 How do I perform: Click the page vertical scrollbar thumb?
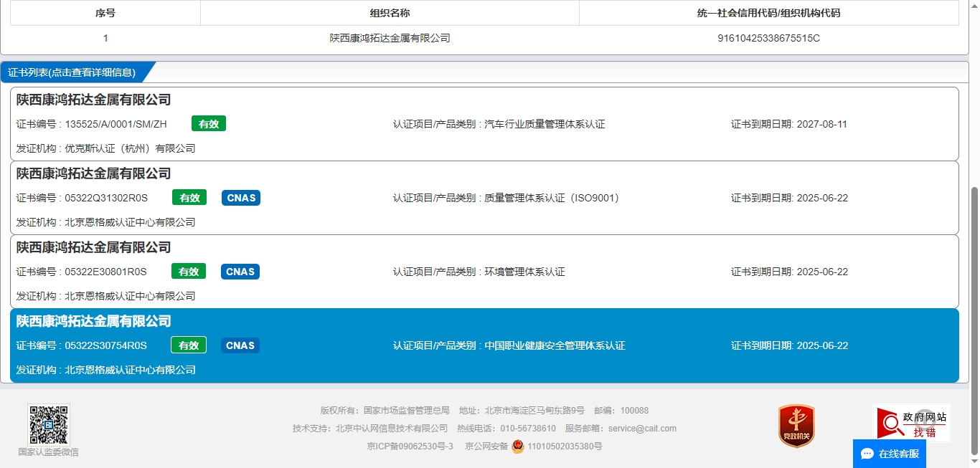(974, 321)
